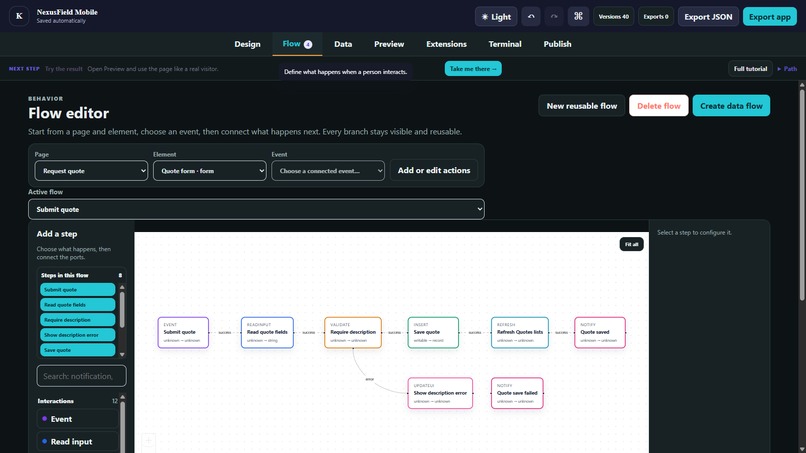Select Read quote fields in steps list

tap(78, 304)
